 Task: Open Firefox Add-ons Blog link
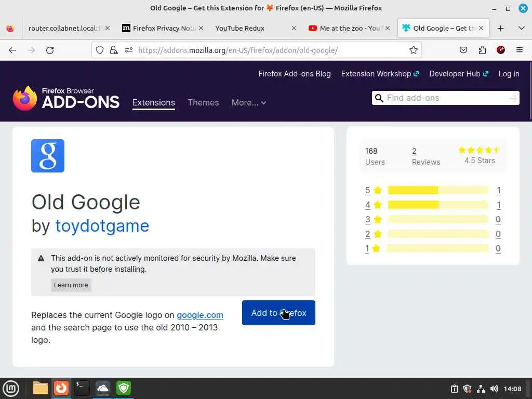tap(295, 74)
